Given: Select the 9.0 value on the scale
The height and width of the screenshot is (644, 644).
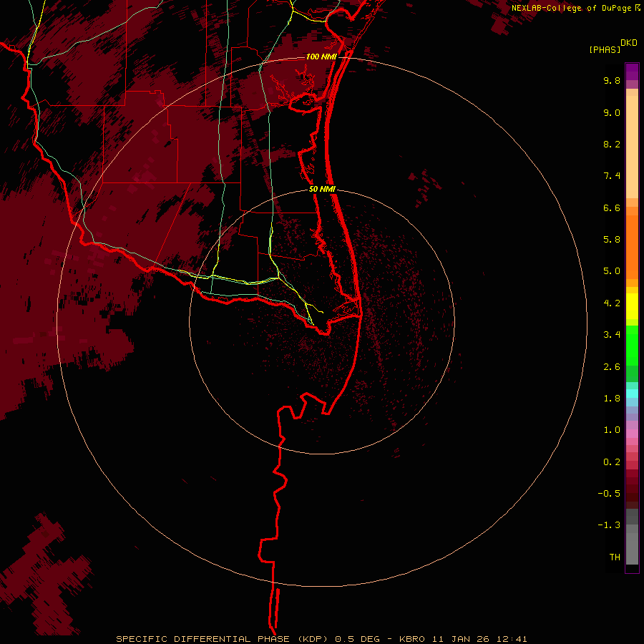Looking at the screenshot, I should pyautogui.click(x=612, y=112).
